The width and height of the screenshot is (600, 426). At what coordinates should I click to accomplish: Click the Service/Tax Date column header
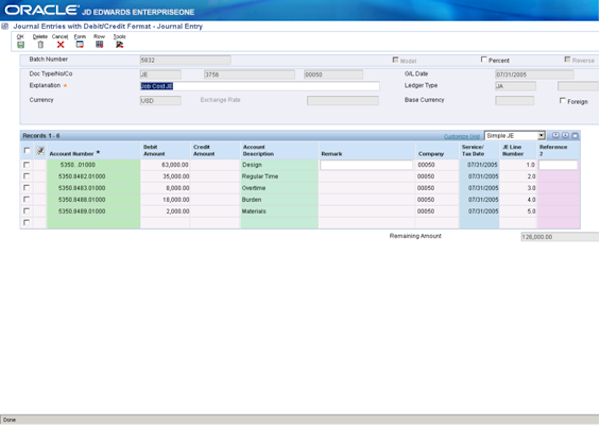479,150
